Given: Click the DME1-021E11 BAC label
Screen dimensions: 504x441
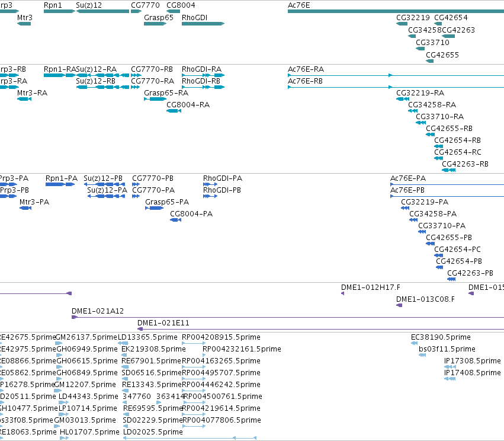Looking at the screenshot, I should [163, 323].
